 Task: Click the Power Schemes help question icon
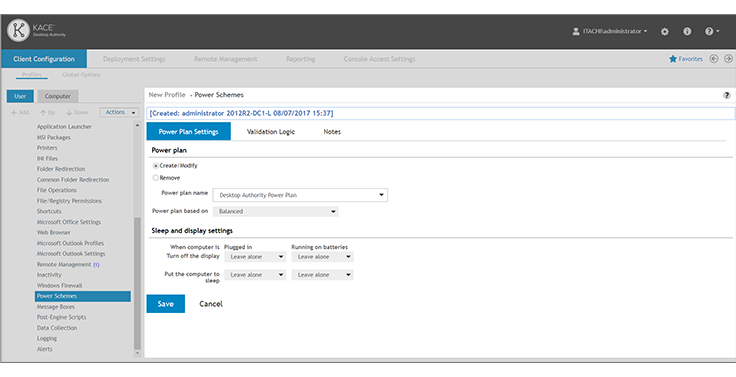point(727,95)
